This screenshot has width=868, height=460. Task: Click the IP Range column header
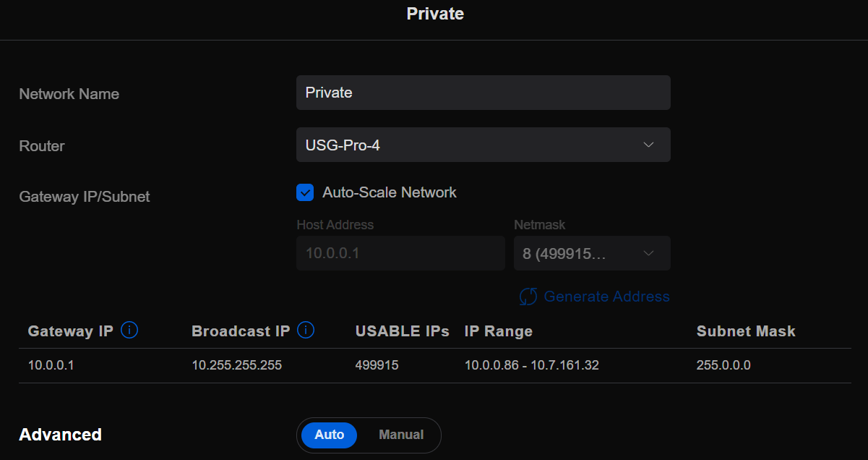click(x=498, y=331)
